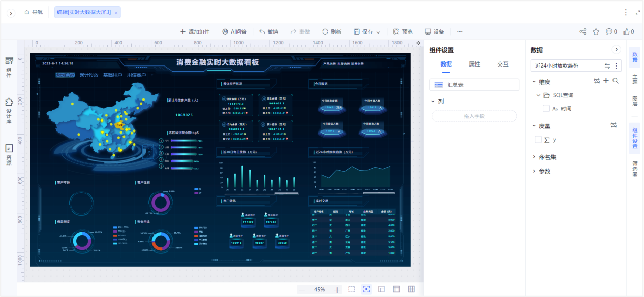Check the 时间 field checkbox
Screen dimensions: 644x297
pyautogui.click(x=546, y=108)
